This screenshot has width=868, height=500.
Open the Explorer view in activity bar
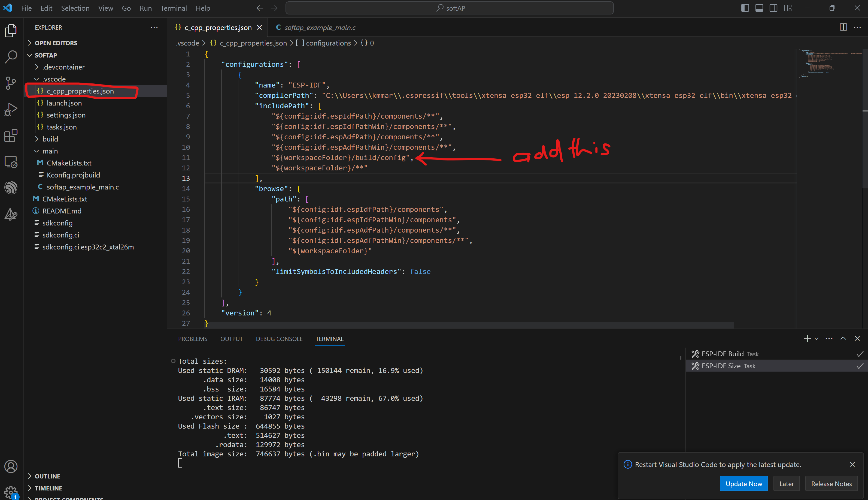pyautogui.click(x=11, y=31)
